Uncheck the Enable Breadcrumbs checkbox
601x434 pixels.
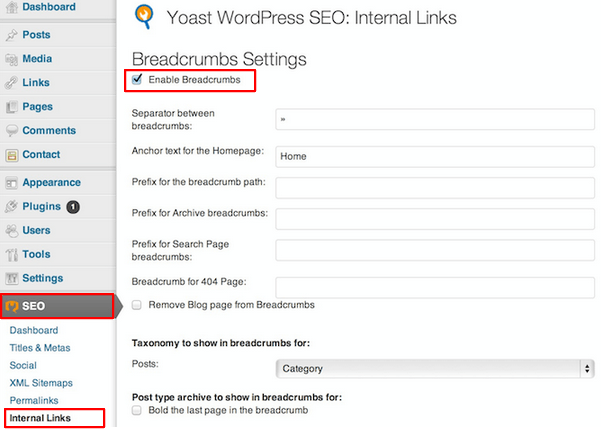pos(137,80)
